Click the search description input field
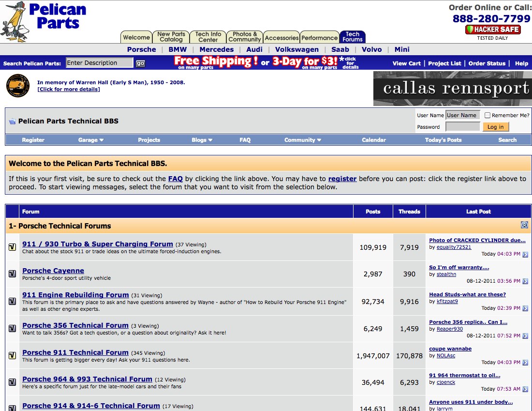Image resolution: width=532 pixels, height=411 pixels. (99, 63)
